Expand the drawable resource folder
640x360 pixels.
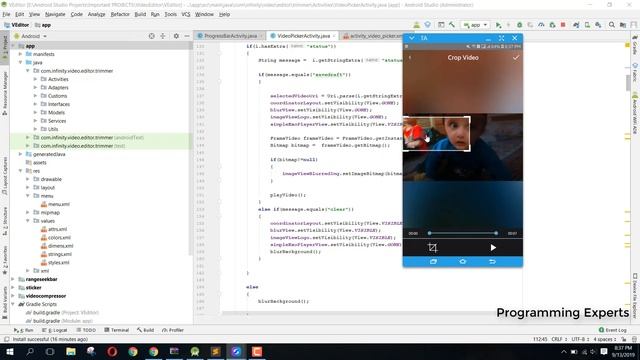tap(28, 179)
